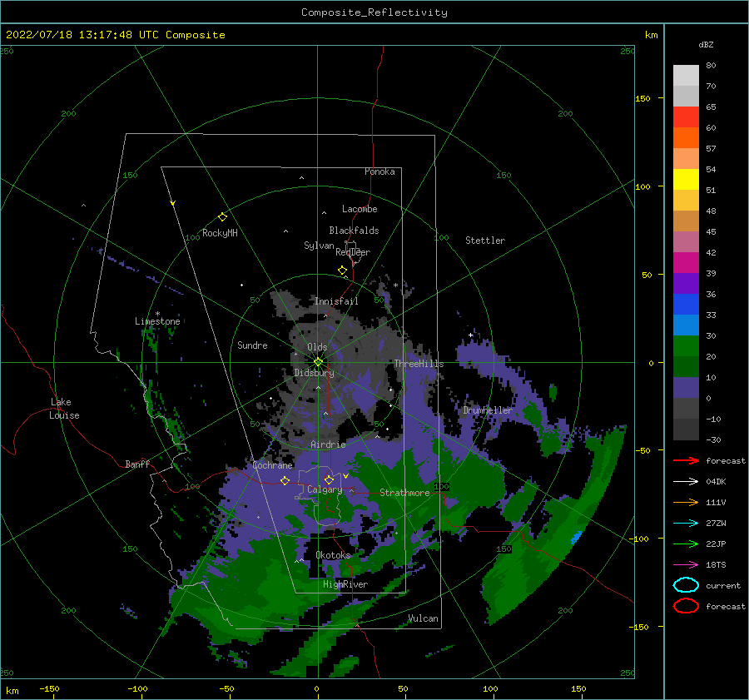749x700 pixels.
Task: Click the Strathmore label
Action: [x=404, y=493]
